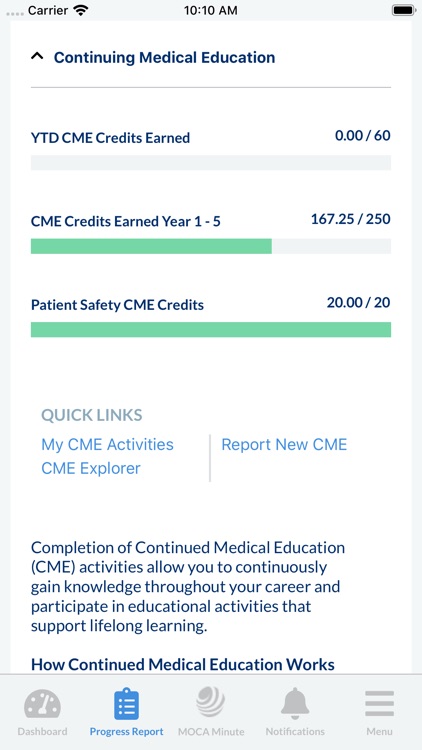
Task: Switch to the Dashboard tab label
Action: pyautogui.click(x=42, y=731)
